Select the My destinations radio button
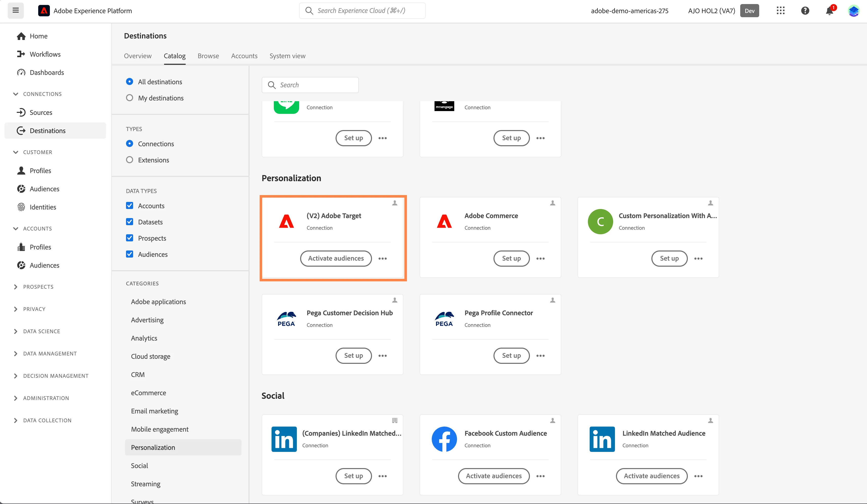 point(129,98)
